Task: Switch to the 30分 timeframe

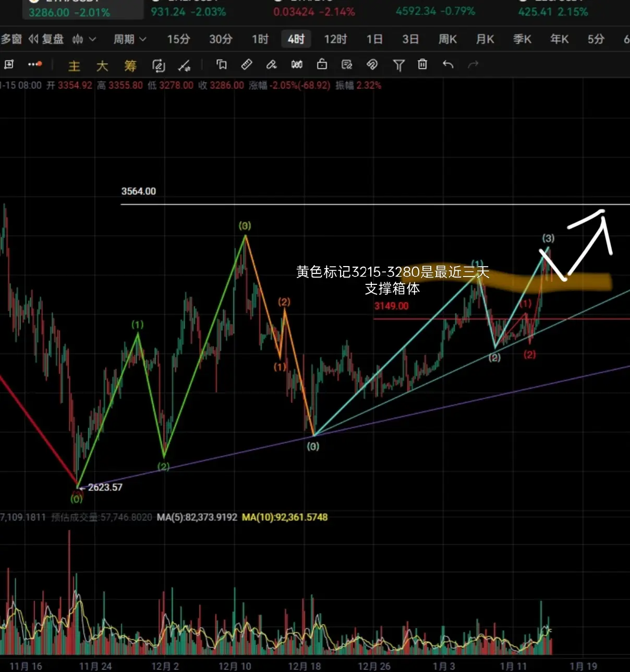Action: coord(221,39)
